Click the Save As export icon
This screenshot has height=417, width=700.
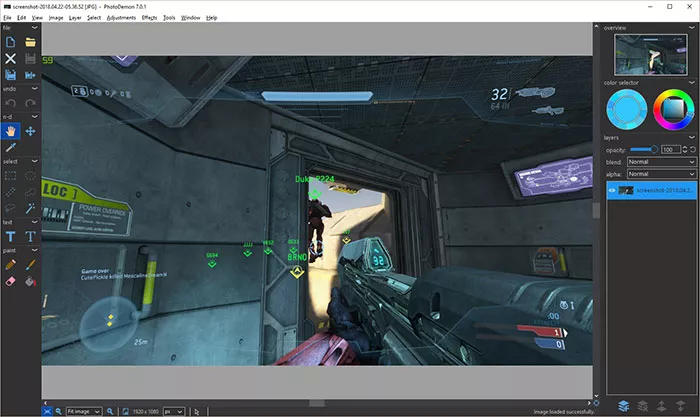click(x=30, y=75)
